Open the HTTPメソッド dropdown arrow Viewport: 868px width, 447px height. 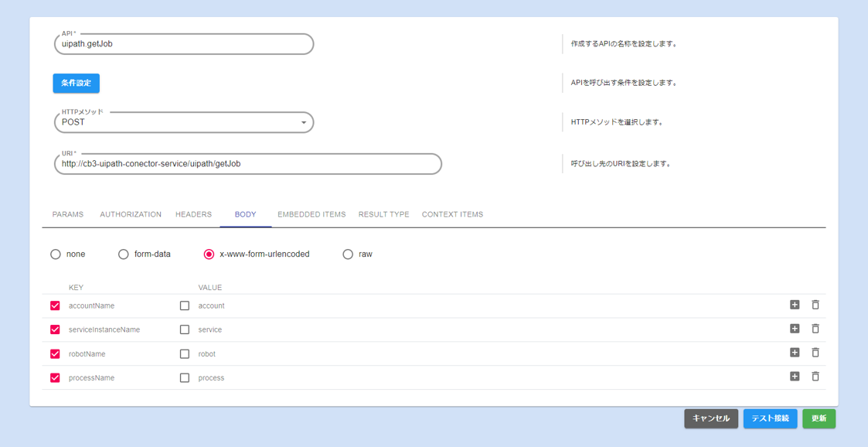[303, 122]
